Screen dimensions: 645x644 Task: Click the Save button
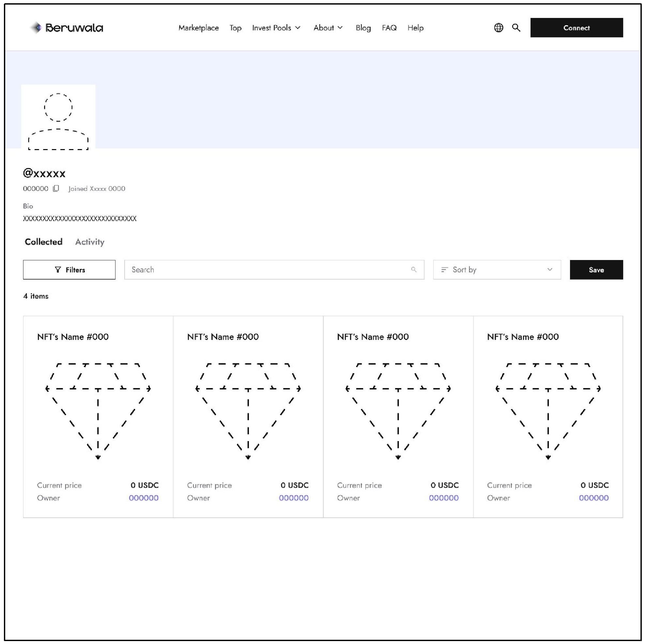point(596,269)
